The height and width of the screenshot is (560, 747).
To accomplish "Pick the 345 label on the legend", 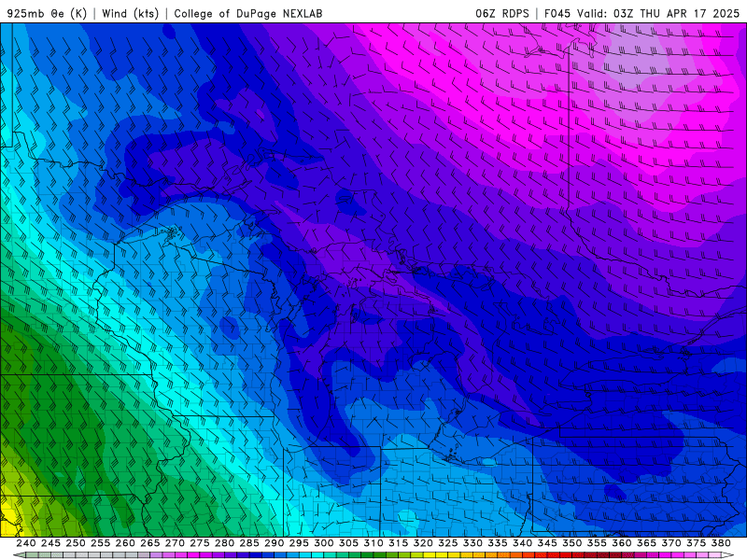I will point(547,543).
